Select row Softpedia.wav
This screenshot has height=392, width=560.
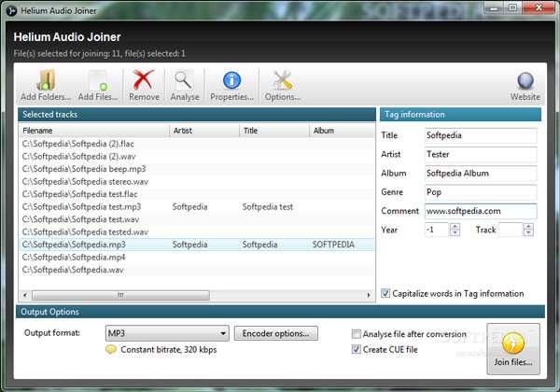pyautogui.click(x=196, y=270)
